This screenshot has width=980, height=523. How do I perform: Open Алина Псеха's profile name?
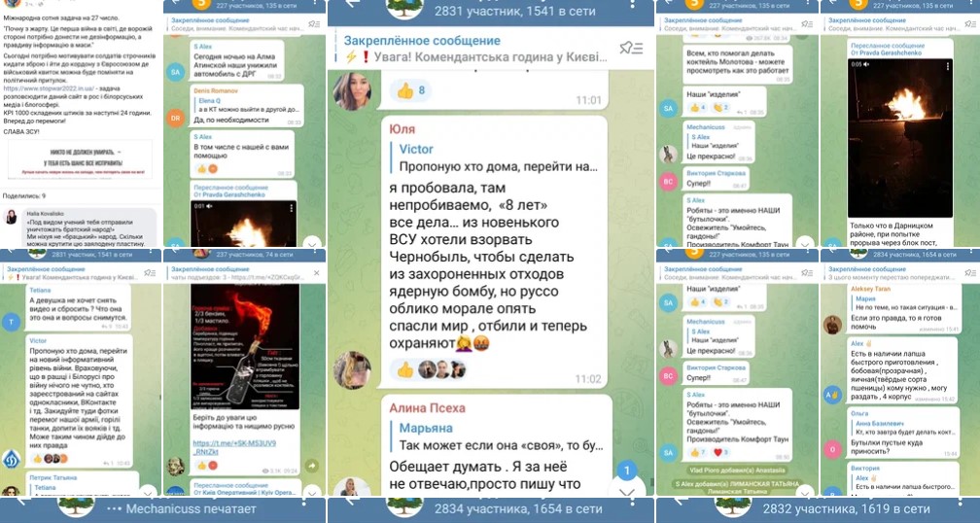click(x=427, y=408)
